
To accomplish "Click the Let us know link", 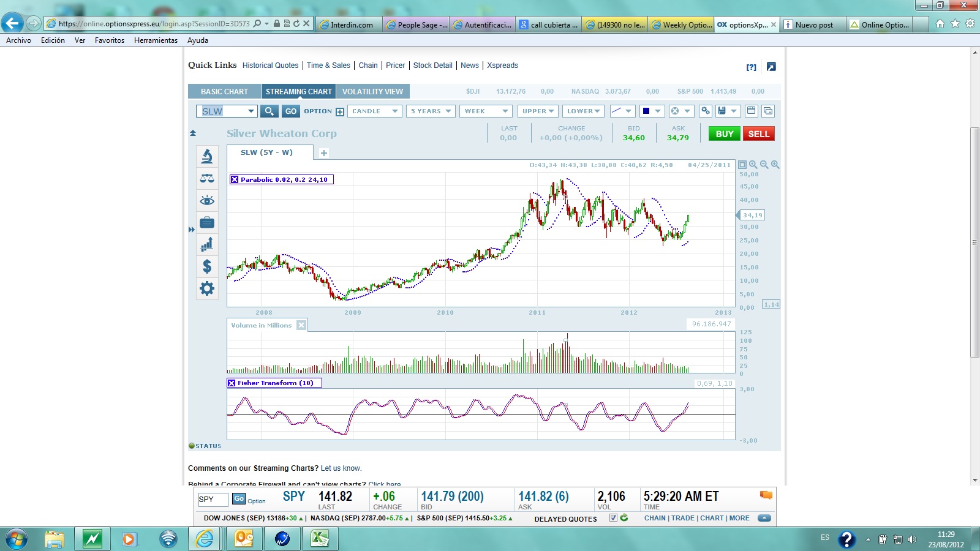I will pos(341,468).
